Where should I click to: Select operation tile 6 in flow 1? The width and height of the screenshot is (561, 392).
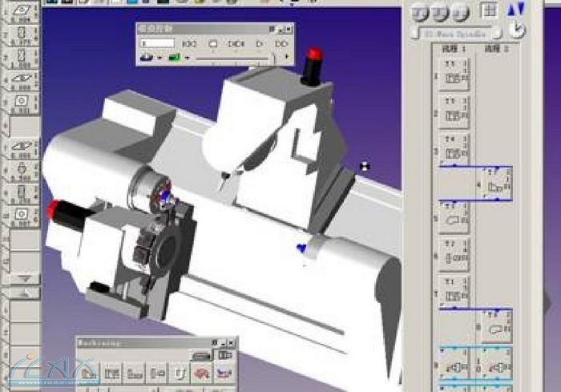[x=454, y=255]
